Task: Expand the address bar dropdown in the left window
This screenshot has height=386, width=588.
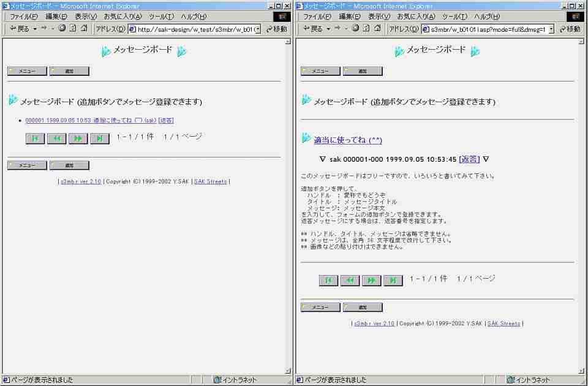Action: 257,29
